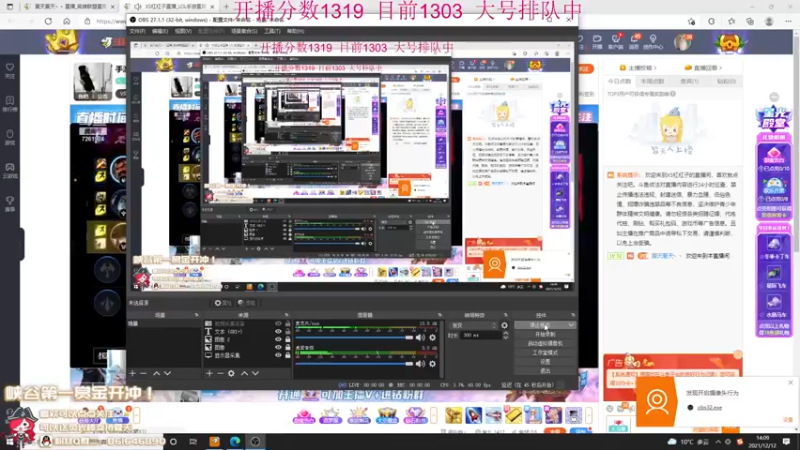Open the obs32.exe link in camera notification
This screenshot has height=450, width=800.
tap(710, 407)
